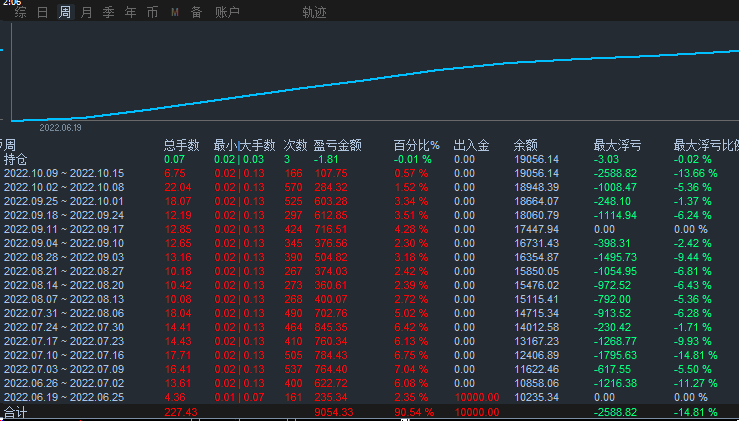739x421 pixels.
Task: Select the 2022.09.11 ~ 2022.09.17 week row
Action: (370, 229)
